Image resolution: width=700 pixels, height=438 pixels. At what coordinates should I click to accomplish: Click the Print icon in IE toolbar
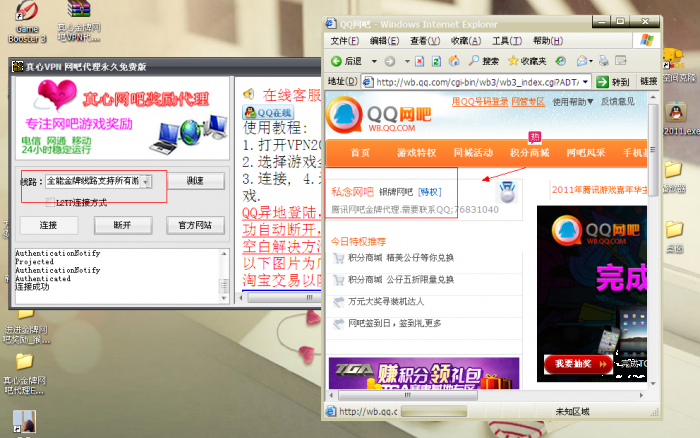pyautogui.click(x=604, y=61)
